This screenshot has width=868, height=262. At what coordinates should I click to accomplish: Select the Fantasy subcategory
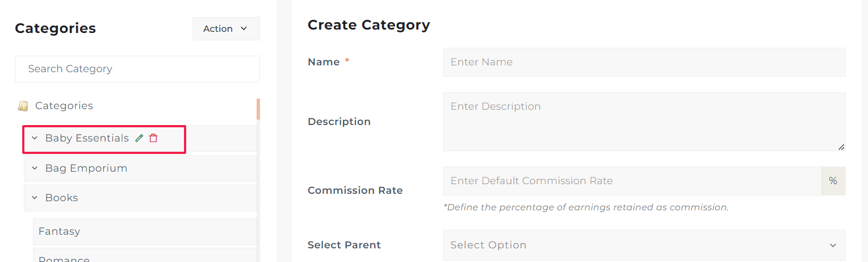[59, 231]
